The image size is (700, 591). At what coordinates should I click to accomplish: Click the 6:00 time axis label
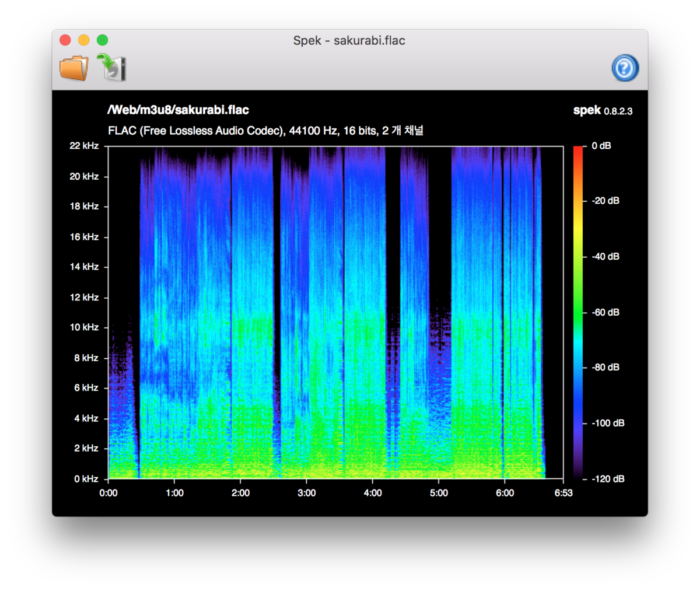505,493
